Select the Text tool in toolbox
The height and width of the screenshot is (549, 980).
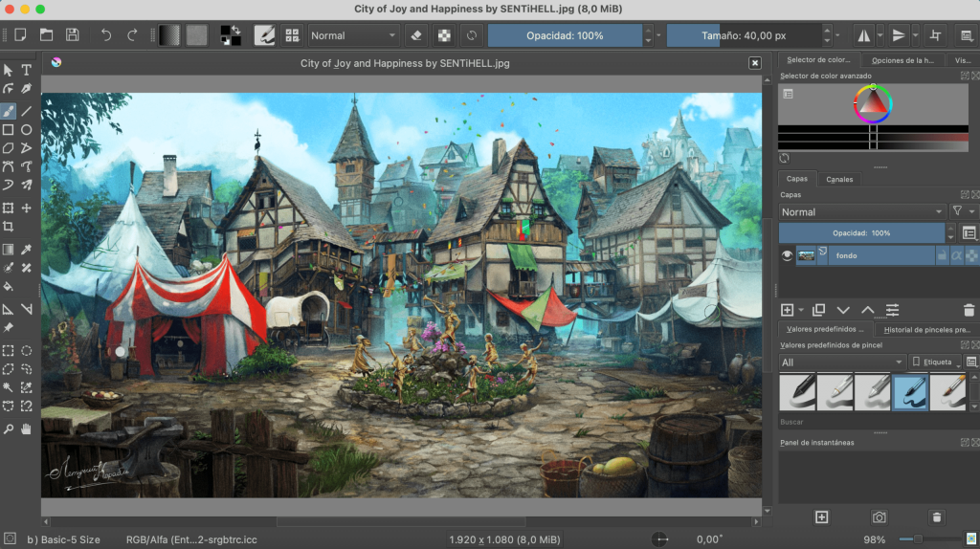click(x=27, y=70)
